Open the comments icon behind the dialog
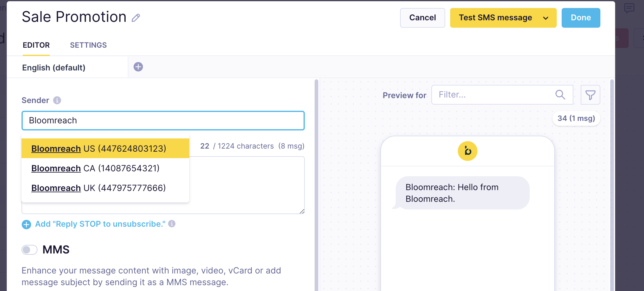This screenshot has width=644, height=291. (629, 8)
